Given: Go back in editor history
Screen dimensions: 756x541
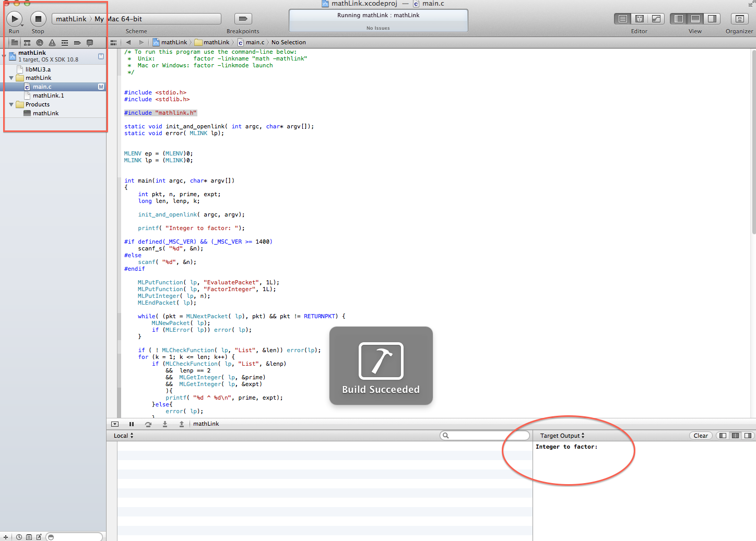Looking at the screenshot, I should point(128,42).
